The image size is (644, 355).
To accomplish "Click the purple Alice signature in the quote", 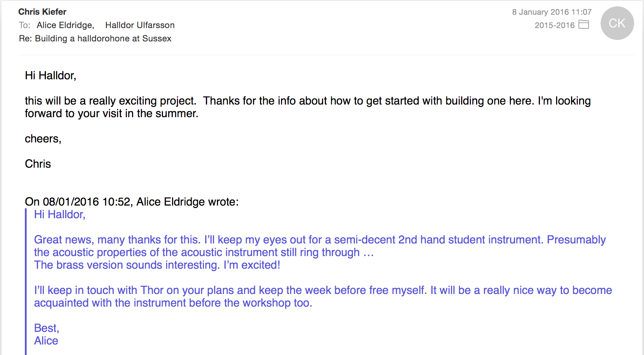I will [46, 341].
